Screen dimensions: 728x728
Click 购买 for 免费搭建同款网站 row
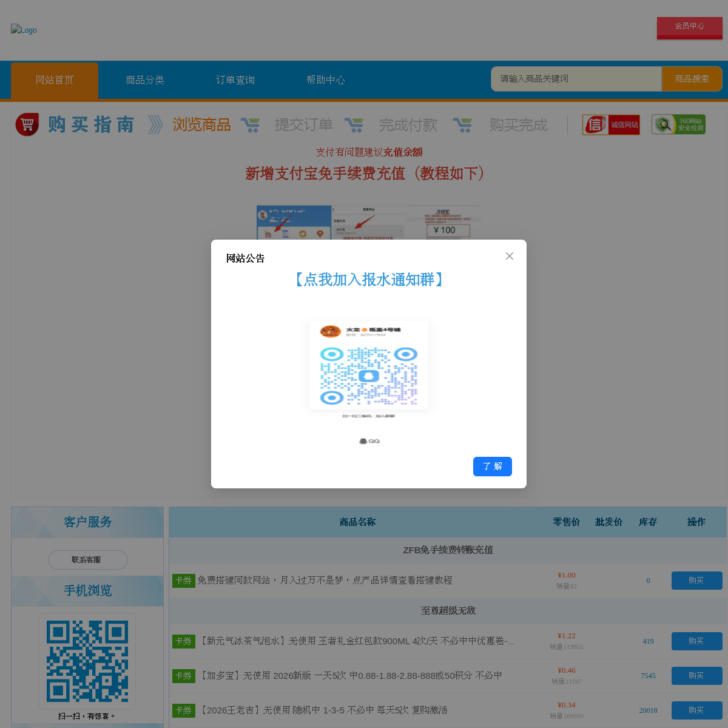pos(697,581)
